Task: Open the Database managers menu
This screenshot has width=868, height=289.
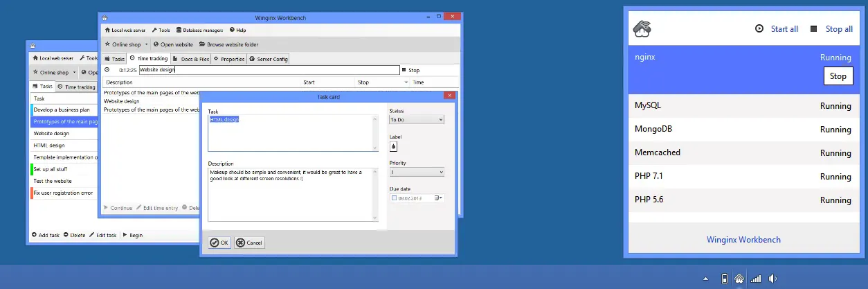Action: [201, 30]
